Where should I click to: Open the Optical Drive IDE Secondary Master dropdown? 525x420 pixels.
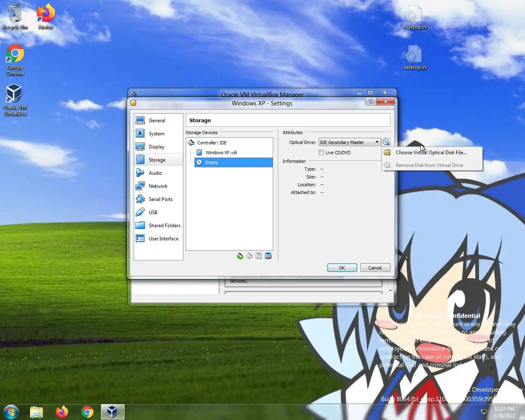[x=349, y=142]
